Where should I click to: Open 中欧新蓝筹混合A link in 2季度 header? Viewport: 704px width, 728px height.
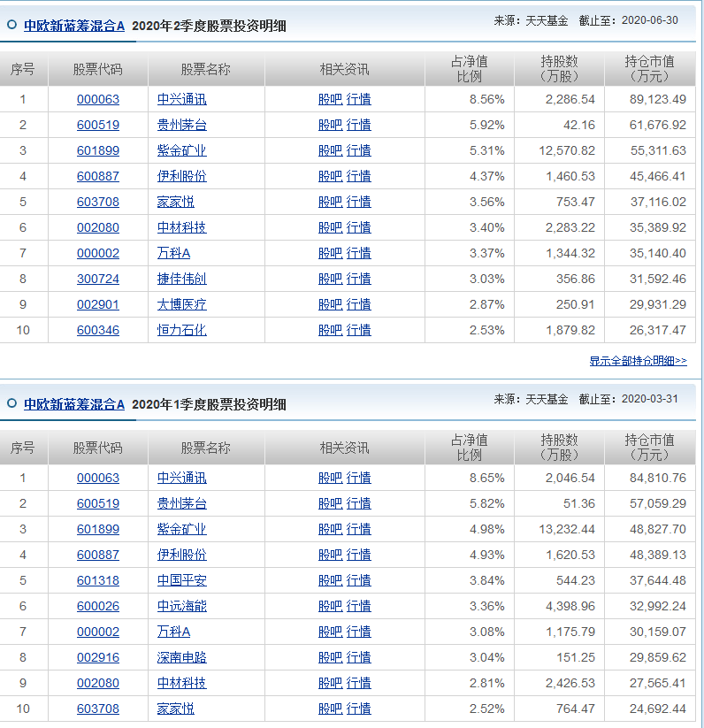coord(74,26)
